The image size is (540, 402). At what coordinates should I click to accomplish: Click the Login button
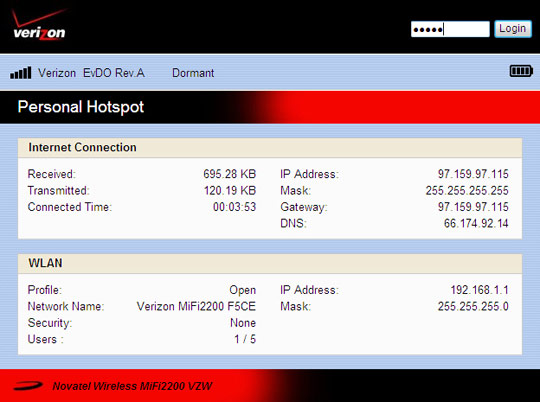point(513,29)
